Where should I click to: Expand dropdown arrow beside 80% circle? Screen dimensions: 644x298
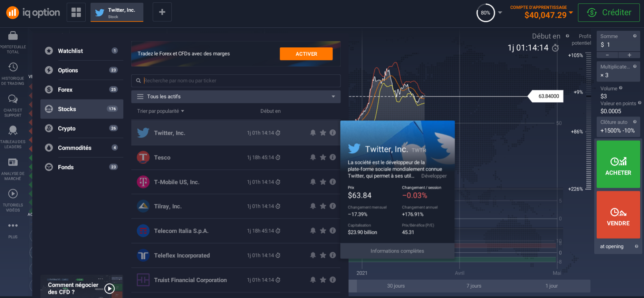pos(500,13)
